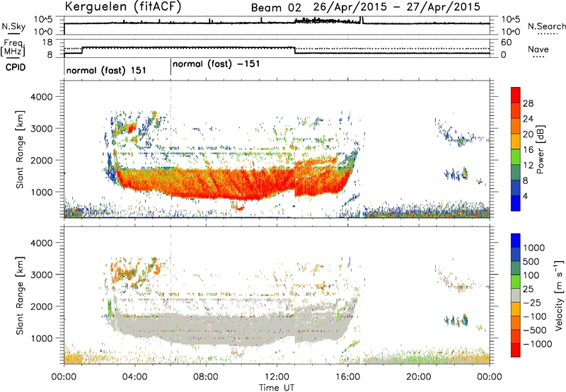Click the 'Kerguelen (fitACF)' title text
Screen dimensions: 566x392
(x=123, y=6)
